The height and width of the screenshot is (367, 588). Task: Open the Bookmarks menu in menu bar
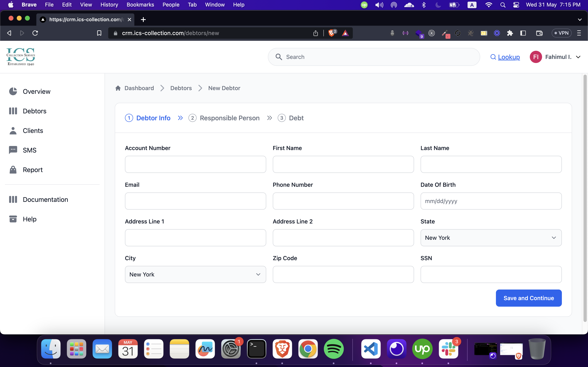(x=140, y=5)
